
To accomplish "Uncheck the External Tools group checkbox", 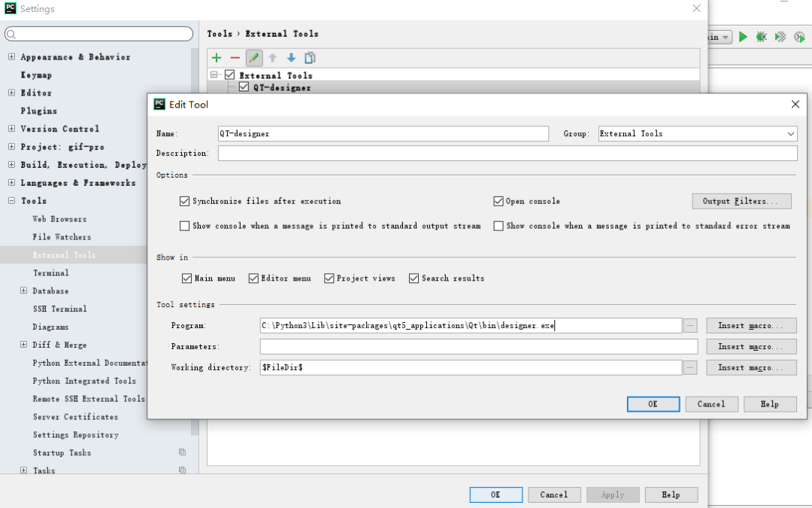I will click(230, 75).
